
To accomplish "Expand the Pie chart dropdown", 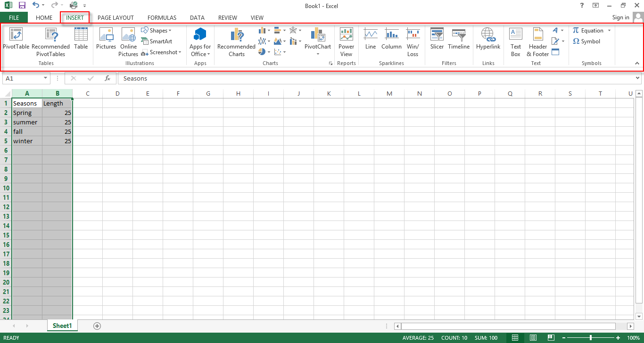I will click(x=269, y=52).
